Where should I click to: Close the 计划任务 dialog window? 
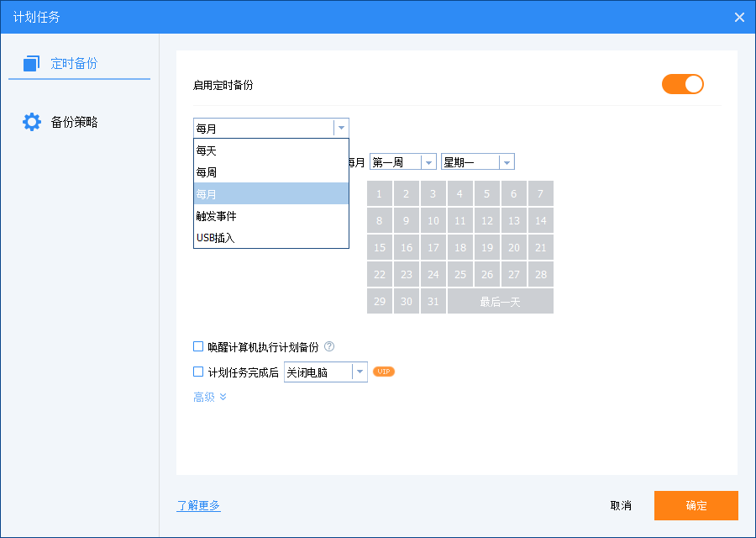(x=739, y=17)
